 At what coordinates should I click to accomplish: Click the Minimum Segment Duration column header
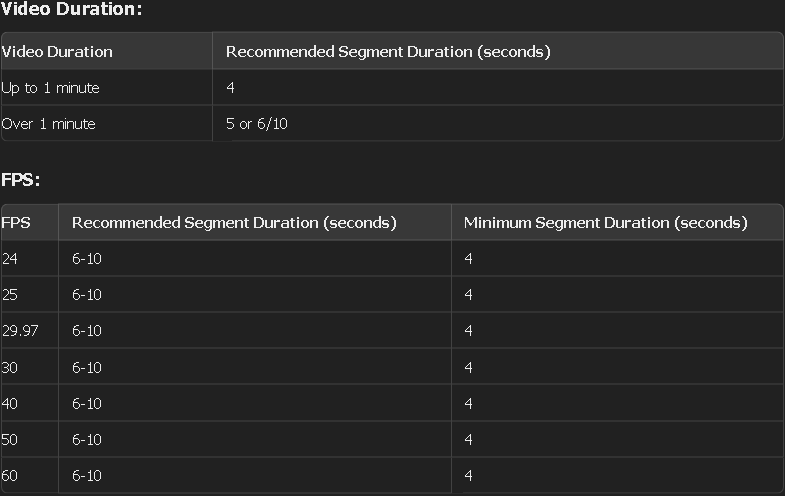pyautogui.click(x=617, y=222)
